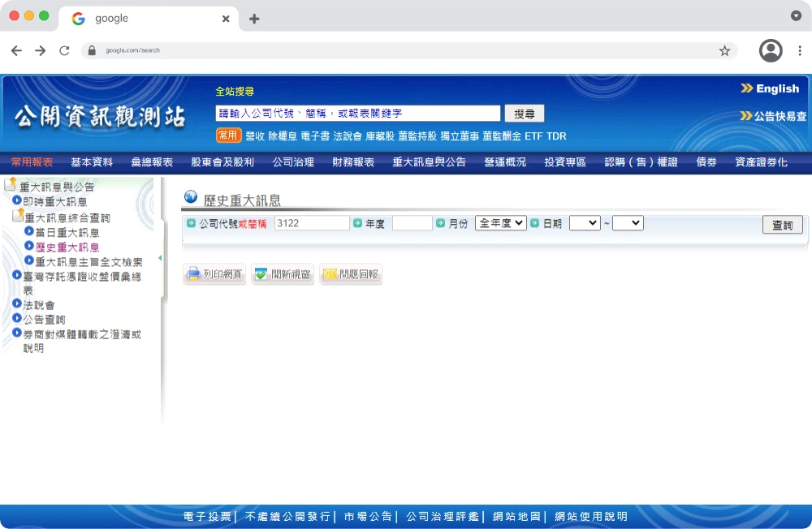Image resolution: width=812 pixels, height=529 pixels.
Task: Click the printer icon for 列印網頁
Action: 193,274
